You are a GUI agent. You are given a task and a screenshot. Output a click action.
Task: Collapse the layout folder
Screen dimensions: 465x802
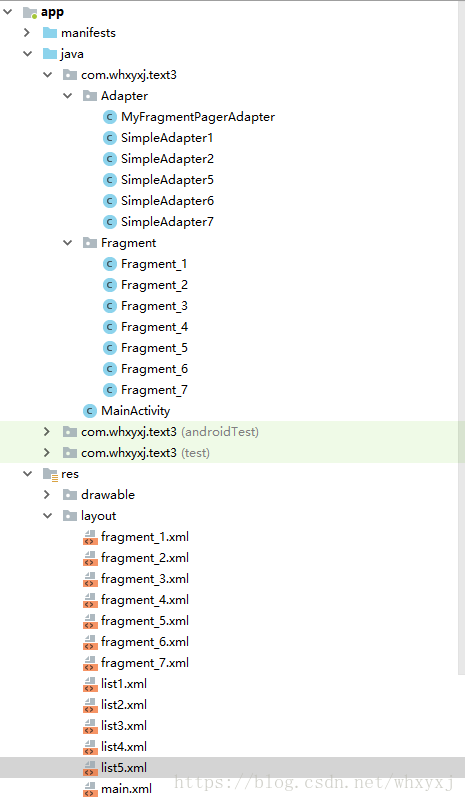point(48,516)
